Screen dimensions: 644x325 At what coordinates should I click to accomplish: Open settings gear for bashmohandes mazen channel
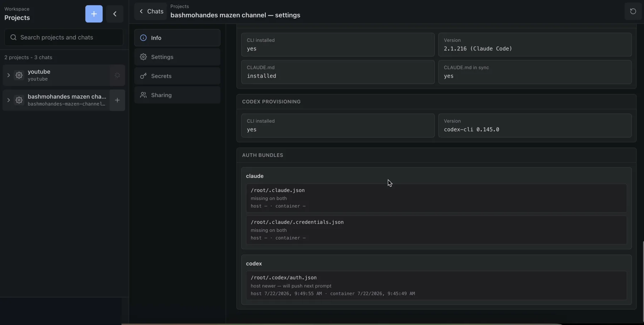coord(19,100)
